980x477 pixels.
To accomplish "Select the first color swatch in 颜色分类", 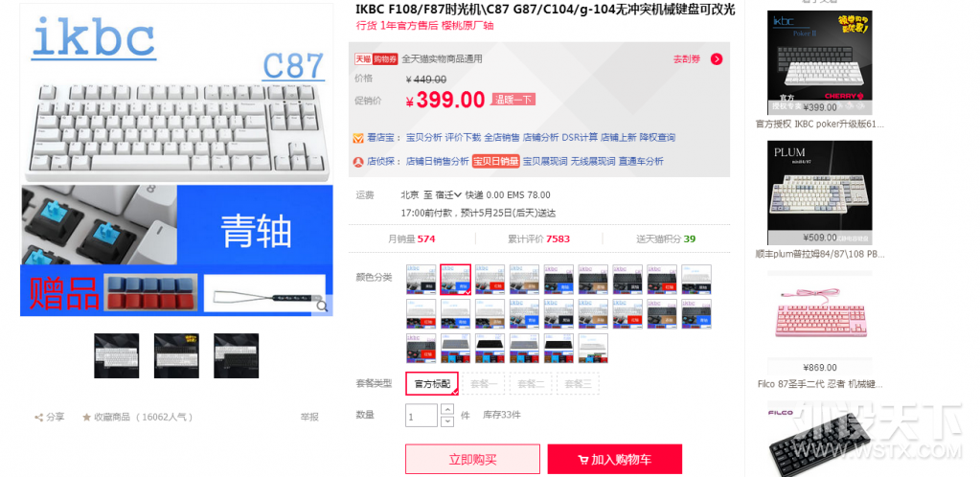I will 421,280.
